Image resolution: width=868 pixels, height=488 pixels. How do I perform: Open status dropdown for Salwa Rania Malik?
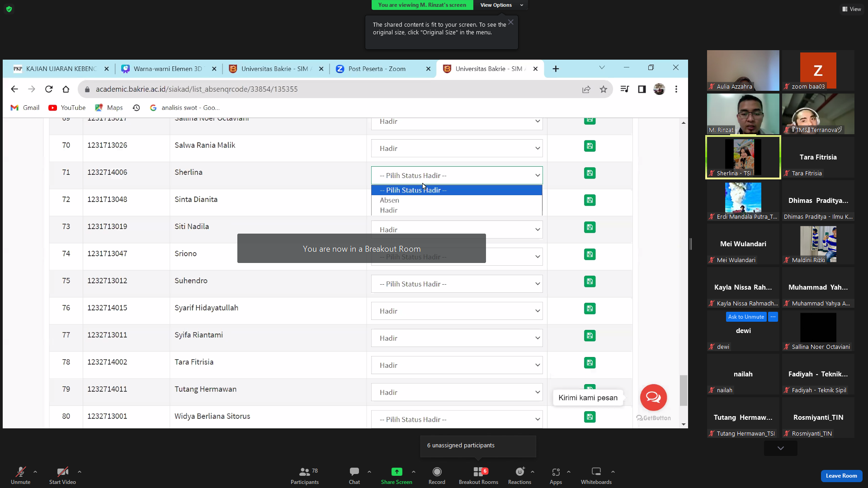point(457,148)
